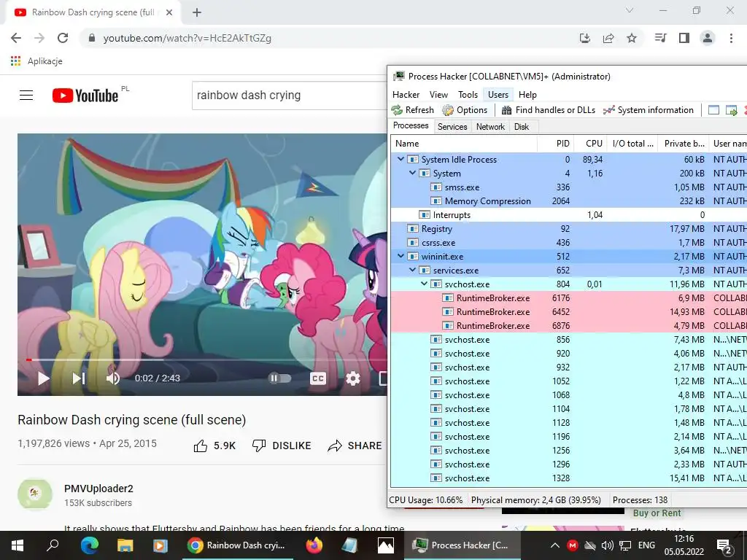
Task: Open File Explorer from taskbar
Action: coord(125,545)
